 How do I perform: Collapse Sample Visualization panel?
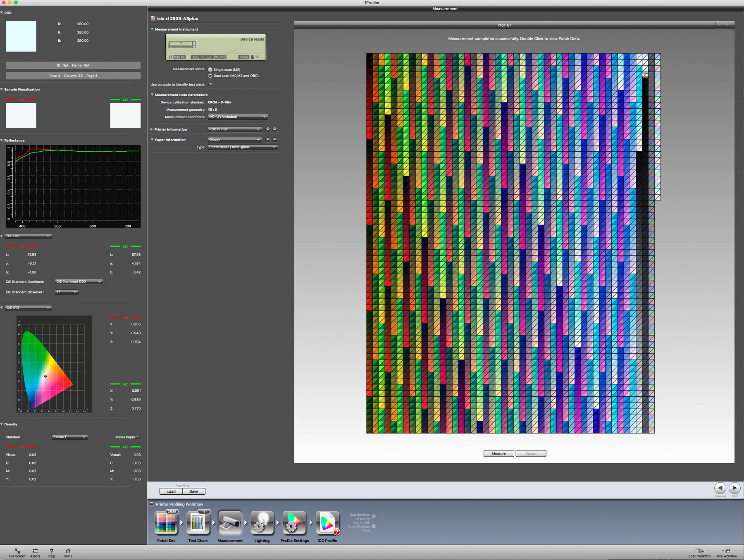pyautogui.click(x=2, y=89)
